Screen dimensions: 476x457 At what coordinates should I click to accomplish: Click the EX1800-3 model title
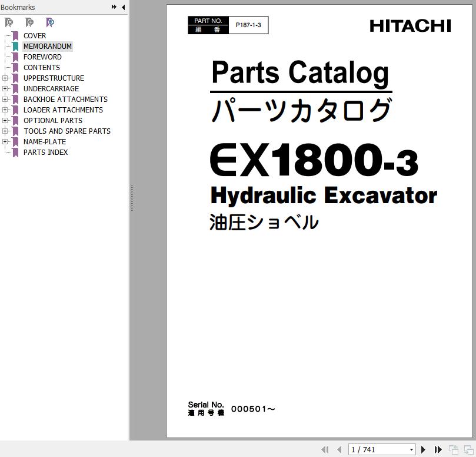tap(314, 160)
